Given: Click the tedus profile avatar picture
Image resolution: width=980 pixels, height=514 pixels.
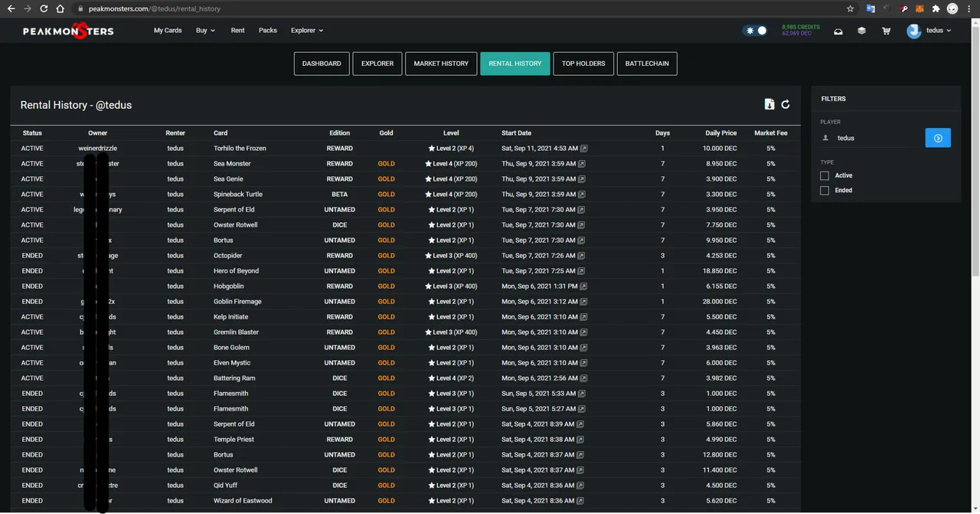Looking at the screenshot, I should tap(914, 31).
